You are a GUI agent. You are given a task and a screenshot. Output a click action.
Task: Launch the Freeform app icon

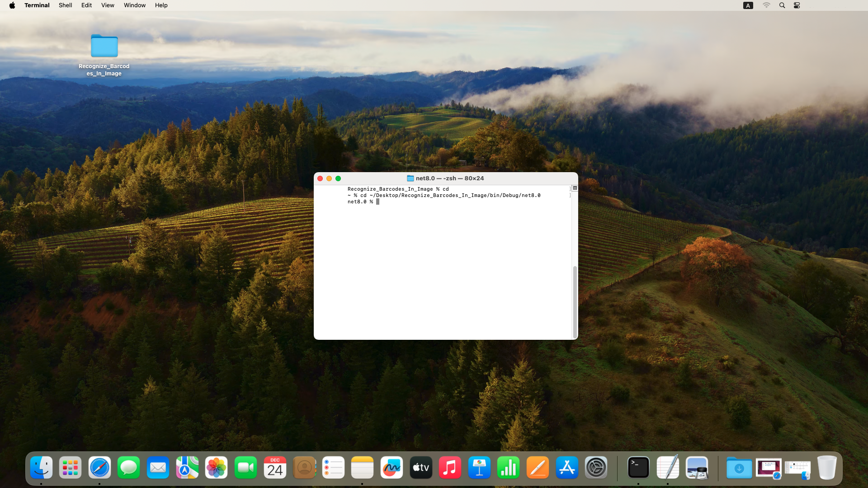[392, 468]
